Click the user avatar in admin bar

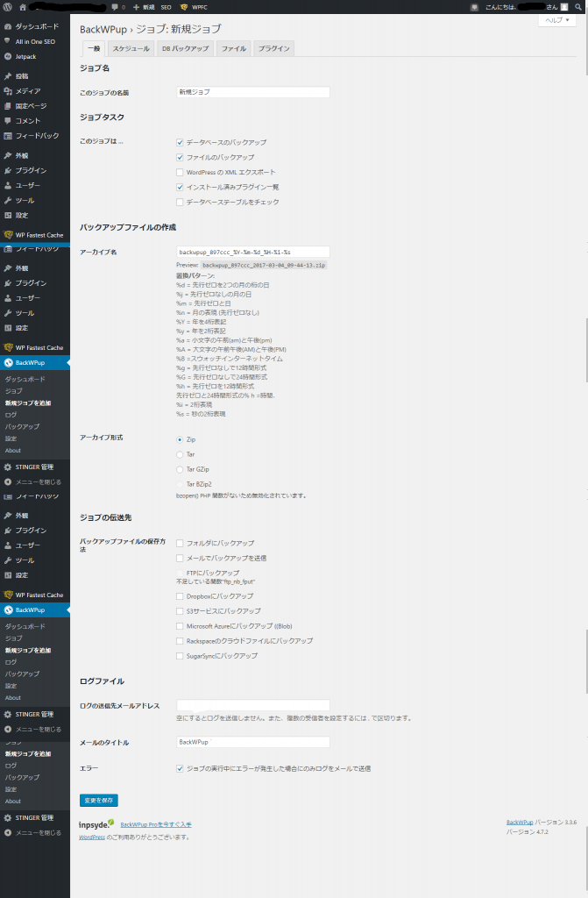coord(564,7)
